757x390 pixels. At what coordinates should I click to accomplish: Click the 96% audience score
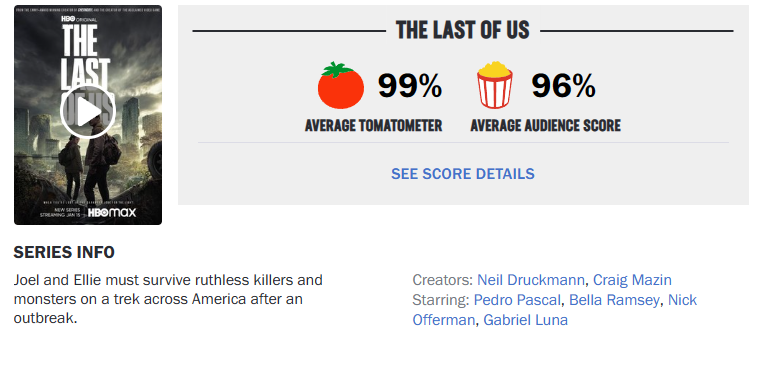tap(563, 85)
